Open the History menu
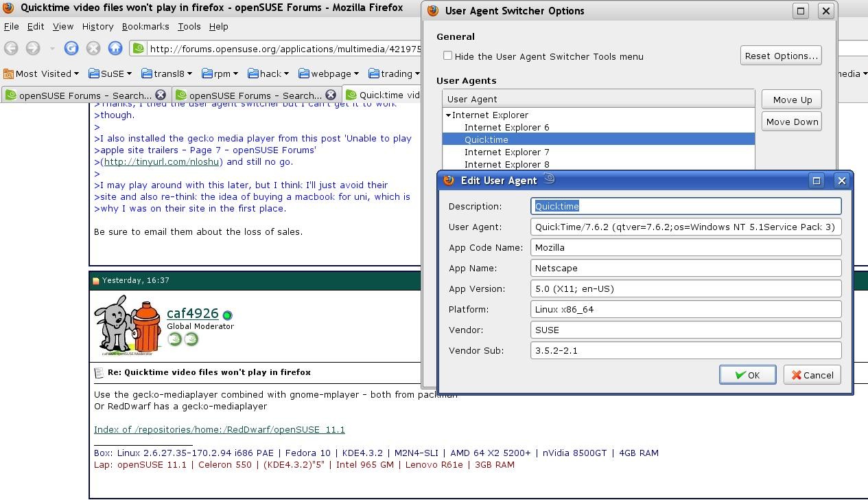The height and width of the screenshot is (500, 868). point(98,26)
